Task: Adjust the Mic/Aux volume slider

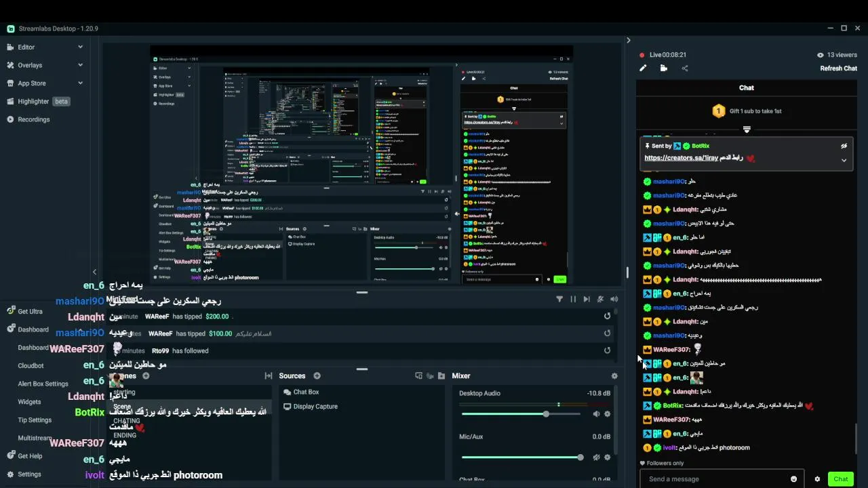Action: tap(521, 457)
